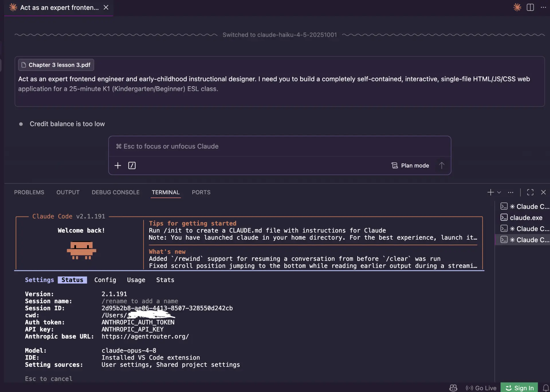Click the split editor layout icon
Viewport: 550px width, 392px height.
[530, 7]
